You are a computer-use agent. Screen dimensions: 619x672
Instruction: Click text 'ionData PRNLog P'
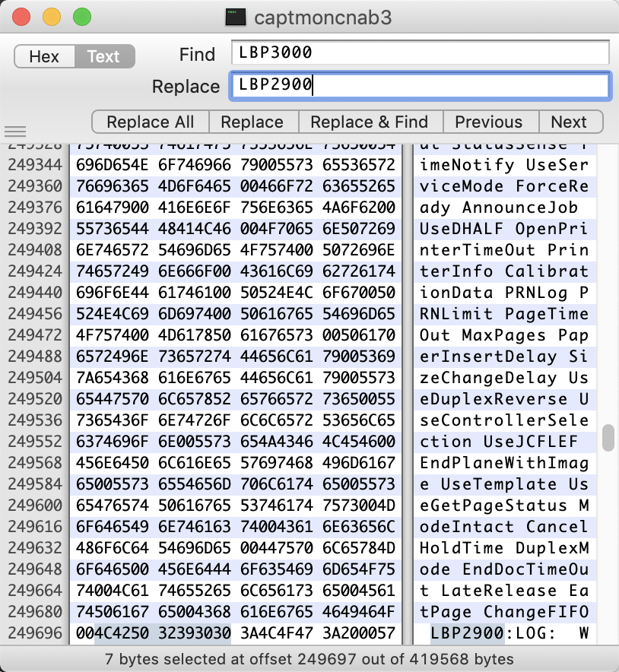pyautogui.click(x=503, y=293)
